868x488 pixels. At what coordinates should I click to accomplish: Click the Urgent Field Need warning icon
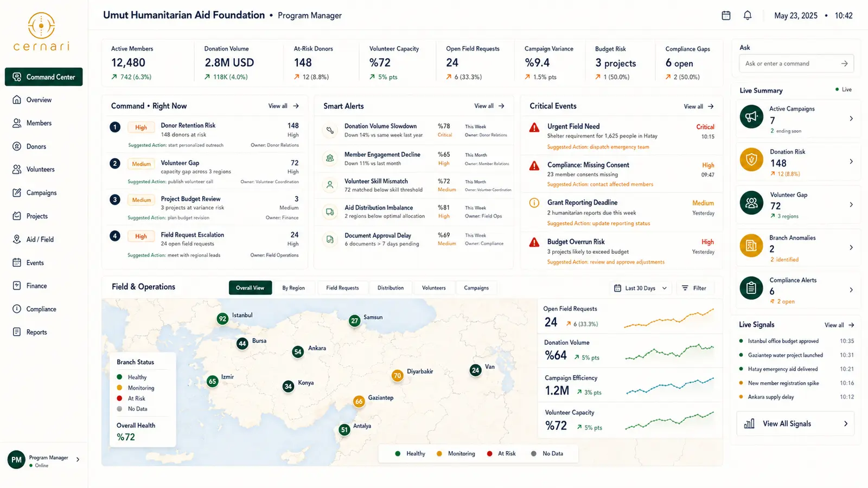click(534, 127)
